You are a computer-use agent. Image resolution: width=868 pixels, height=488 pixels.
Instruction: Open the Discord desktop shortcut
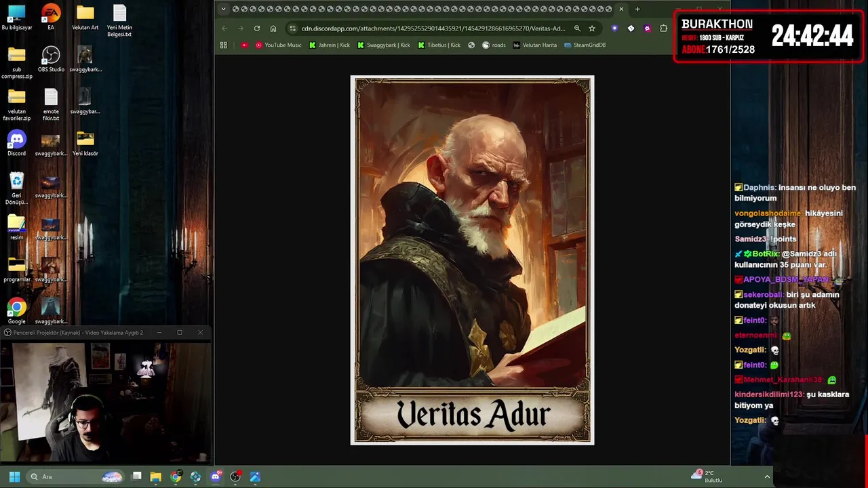(x=17, y=144)
